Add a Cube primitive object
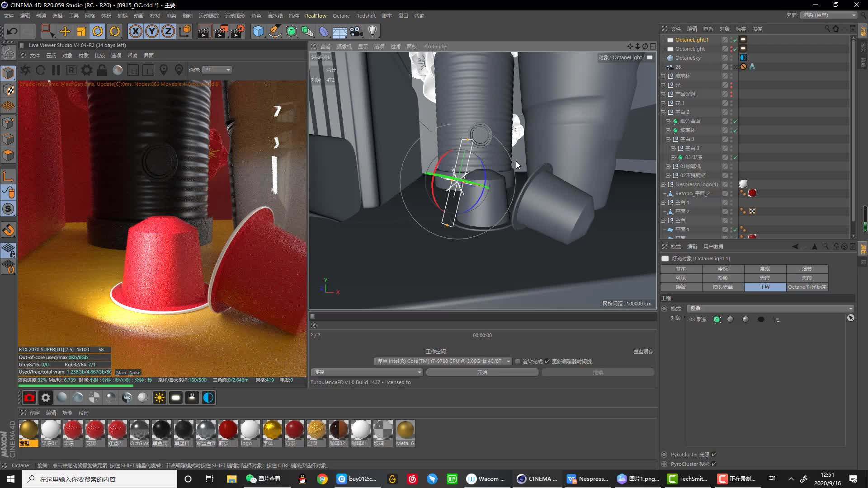This screenshot has width=868, height=488. tap(258, 31)
